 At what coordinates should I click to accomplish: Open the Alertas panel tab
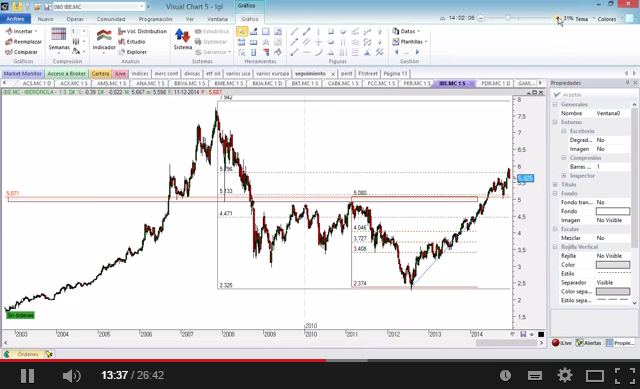(x=589, y=343)
